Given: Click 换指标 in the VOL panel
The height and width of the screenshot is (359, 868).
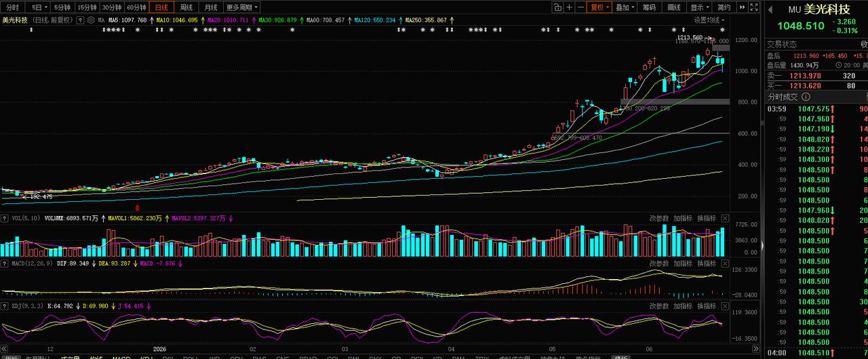Looking at the screenshot, I should [707, 219].
